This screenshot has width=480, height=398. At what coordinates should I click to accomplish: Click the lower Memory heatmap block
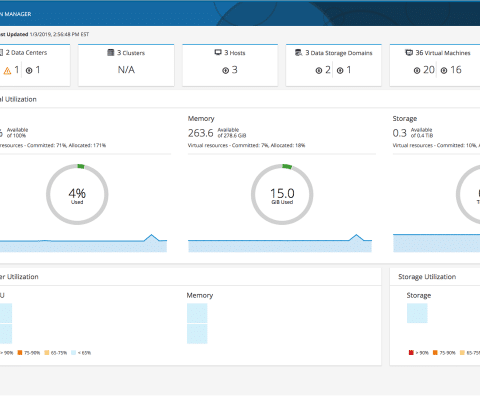197,334
